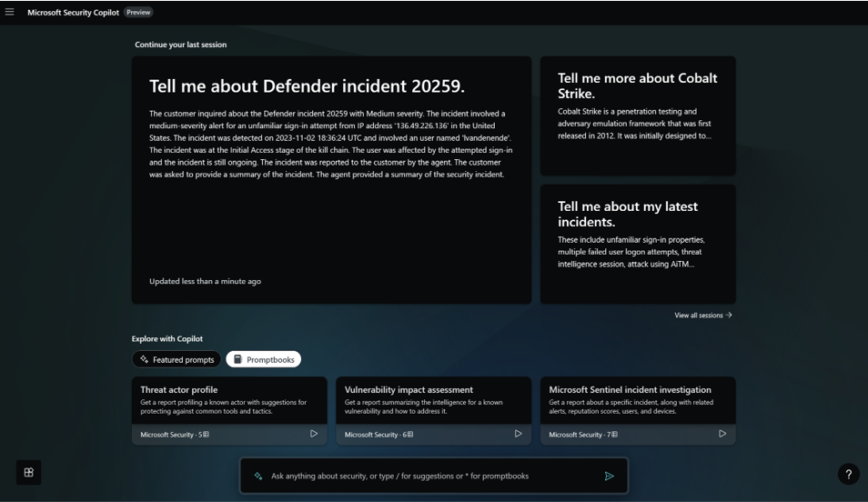Open the Defender incident 20259 session card
Viewport: 868px width, 502px height.
(331, 180)
